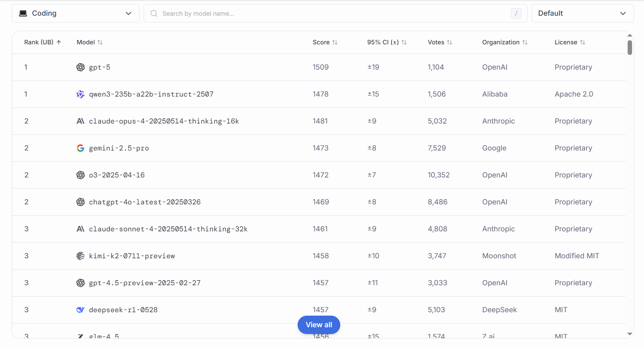Click the OpenAI logo beside gpt-5

coord(81,67)
